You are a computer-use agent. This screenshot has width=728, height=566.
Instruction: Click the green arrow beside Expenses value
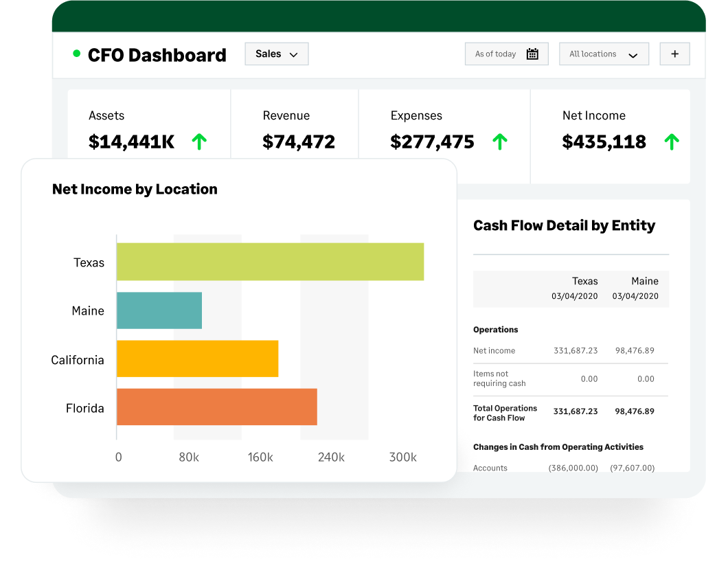pos(500,142)
